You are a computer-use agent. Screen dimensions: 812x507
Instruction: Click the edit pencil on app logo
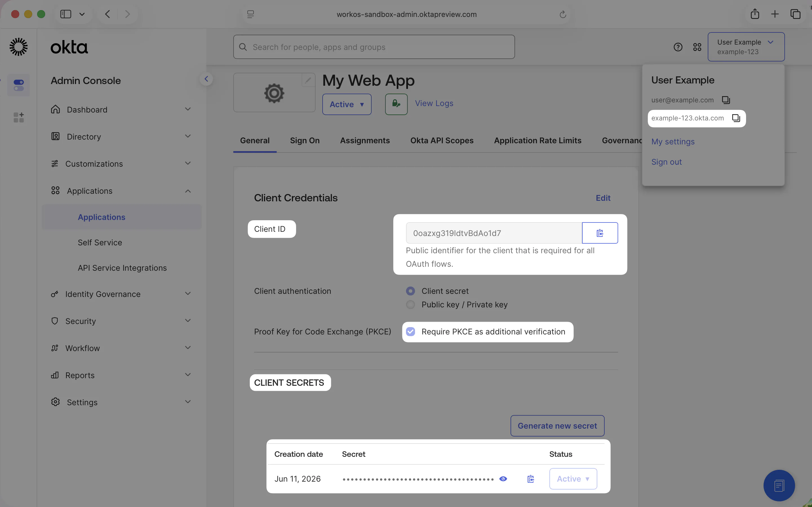point(308,80)
